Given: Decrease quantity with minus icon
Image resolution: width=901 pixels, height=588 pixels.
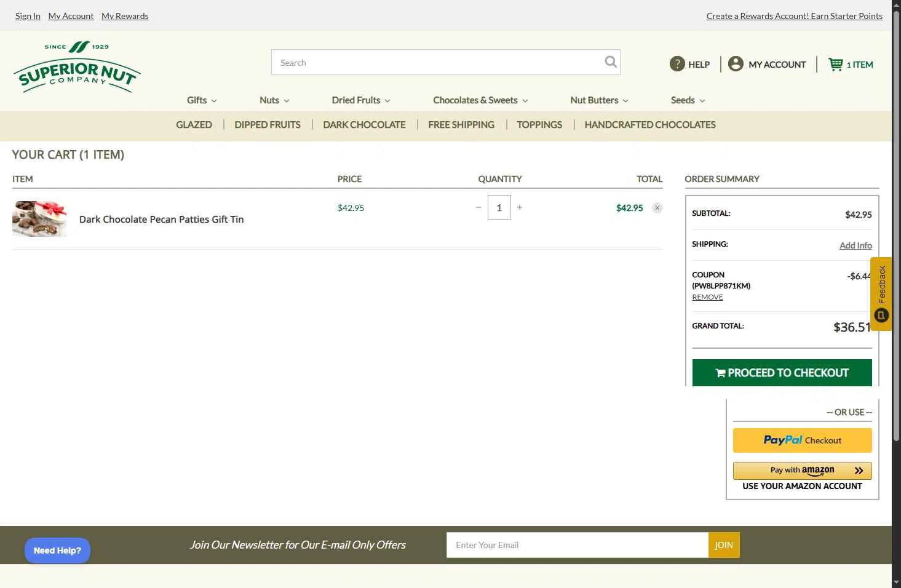Looking at the screenshot, I should [x=478, y=207].
